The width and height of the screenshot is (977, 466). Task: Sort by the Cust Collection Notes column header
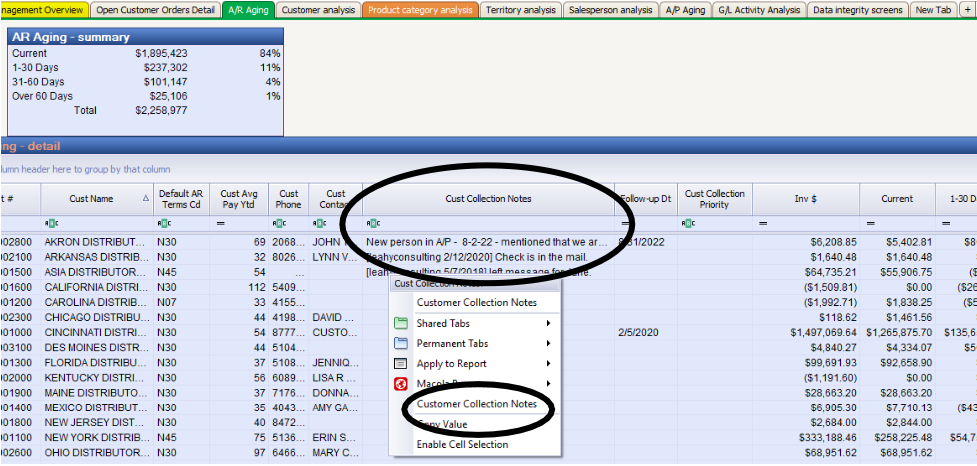tap(488, 199)
